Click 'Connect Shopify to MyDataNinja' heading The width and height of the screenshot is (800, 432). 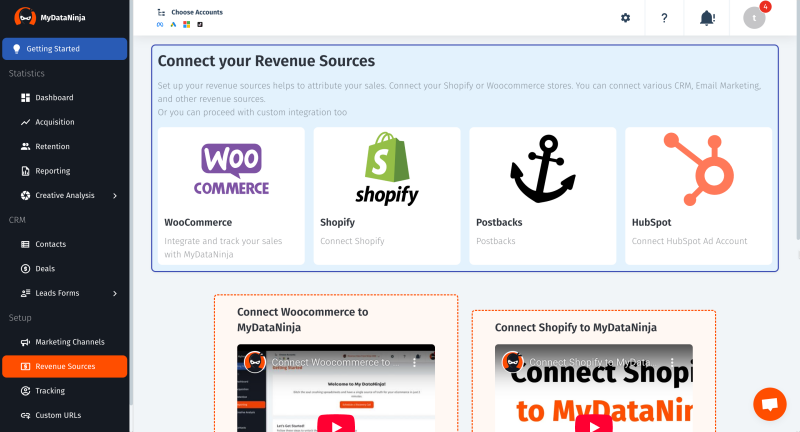pos(576,327)
